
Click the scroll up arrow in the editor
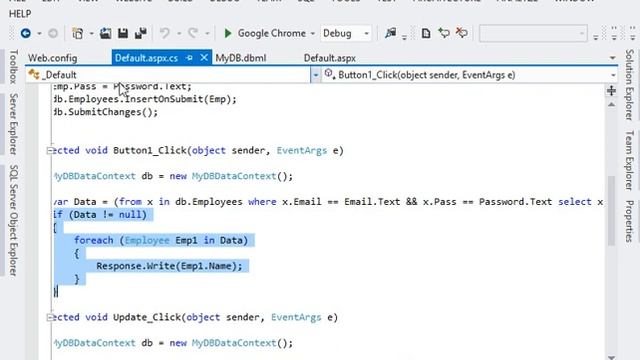click(611, 105)
